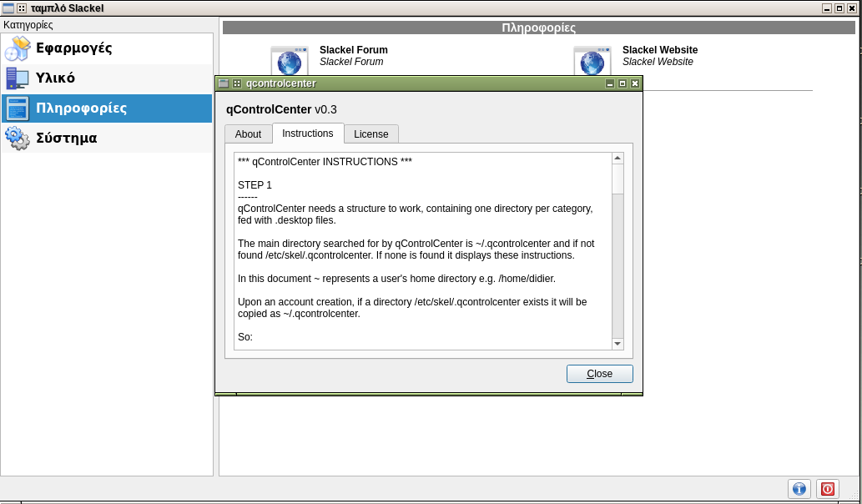Select the Πληροφορίες category

point(106,108)
